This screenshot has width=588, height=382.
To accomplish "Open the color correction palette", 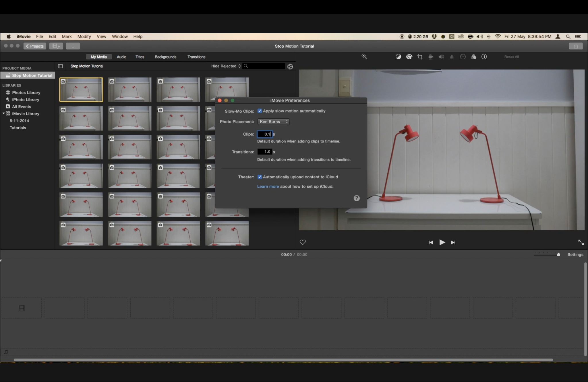I will coord(409,56).
